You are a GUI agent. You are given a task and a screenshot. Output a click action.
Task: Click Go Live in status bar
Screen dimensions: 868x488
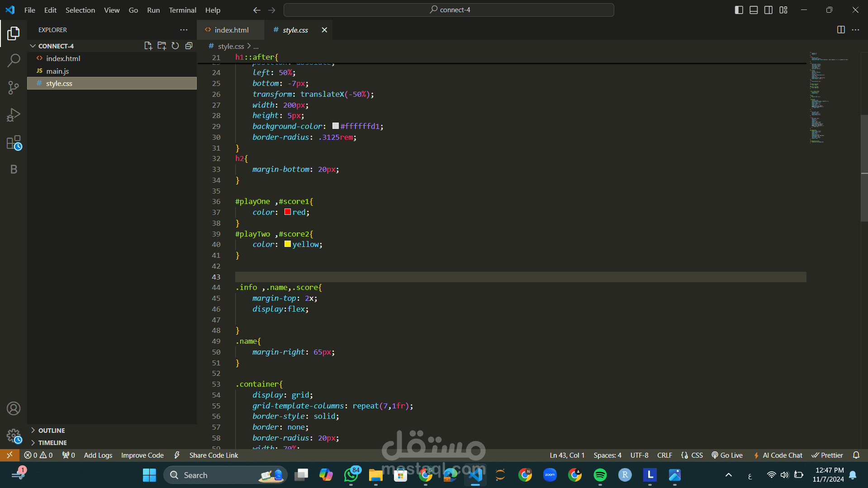727,455
